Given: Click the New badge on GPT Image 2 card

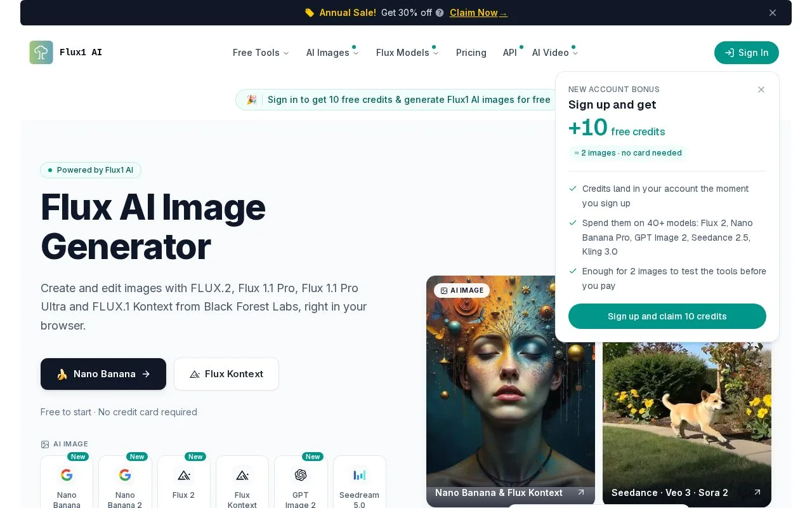Looking at the screenshot, I should (313, 457).
